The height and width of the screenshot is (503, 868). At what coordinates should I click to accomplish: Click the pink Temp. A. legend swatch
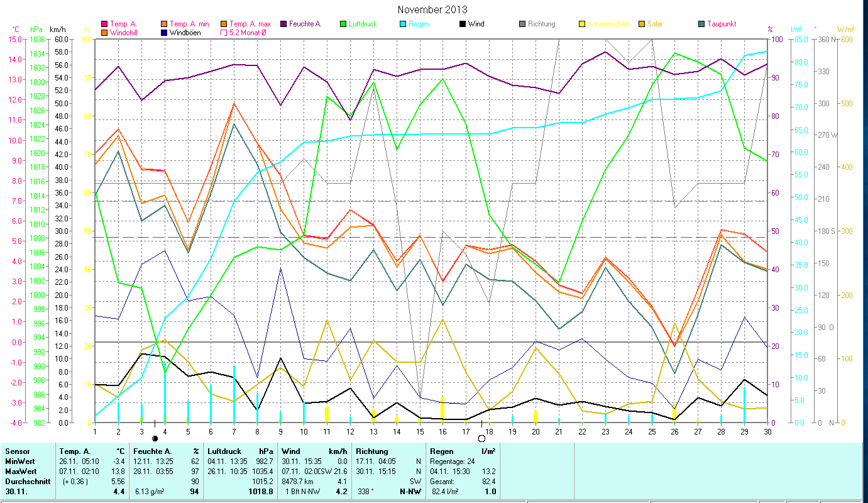tap(104, 24)
